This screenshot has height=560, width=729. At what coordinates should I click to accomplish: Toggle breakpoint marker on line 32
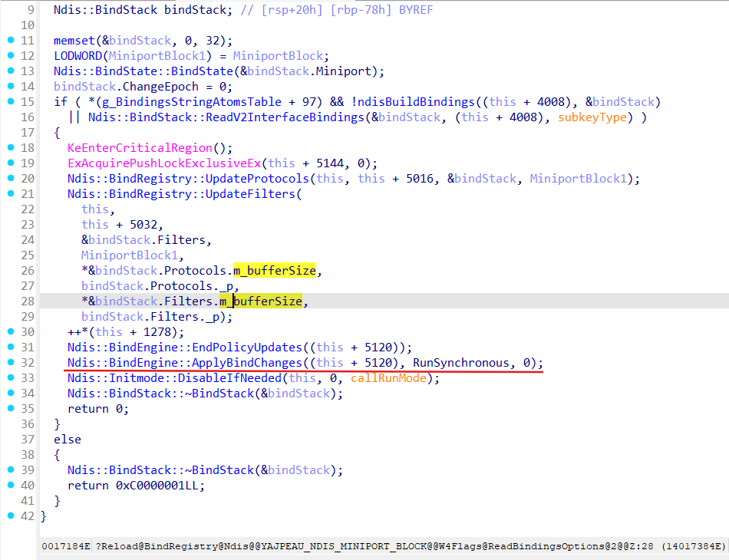point(10,363)
